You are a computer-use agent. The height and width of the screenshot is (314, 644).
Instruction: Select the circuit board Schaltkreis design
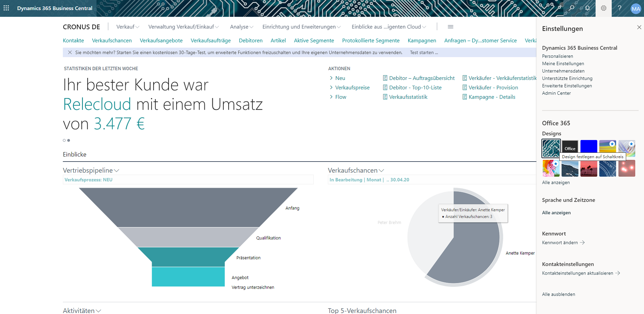[x=551, y=148]
